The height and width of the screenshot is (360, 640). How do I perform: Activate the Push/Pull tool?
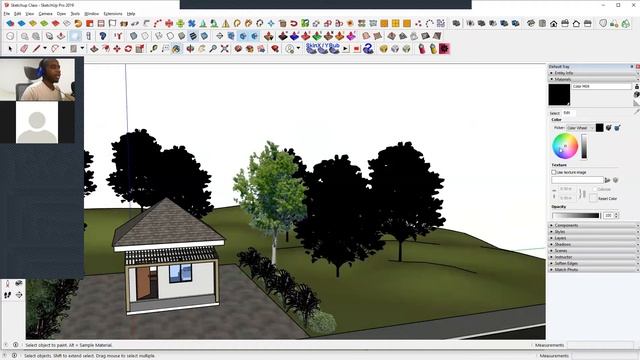(x=94, y=49)
